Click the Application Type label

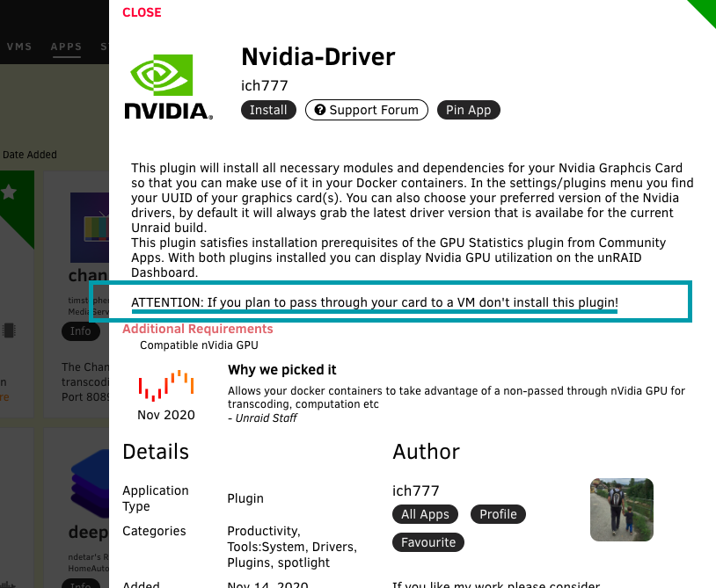pyautogui.click(x=156, y=498)
